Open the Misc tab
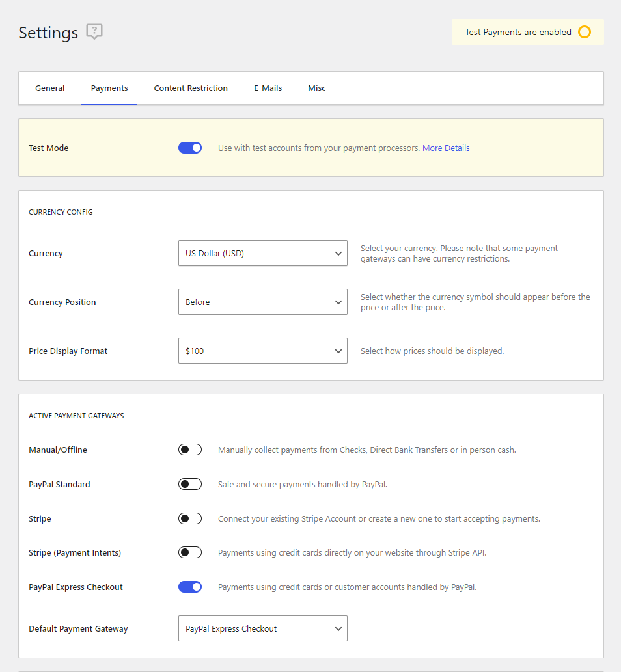Viewport: 621px width, 672px height. 317,88
